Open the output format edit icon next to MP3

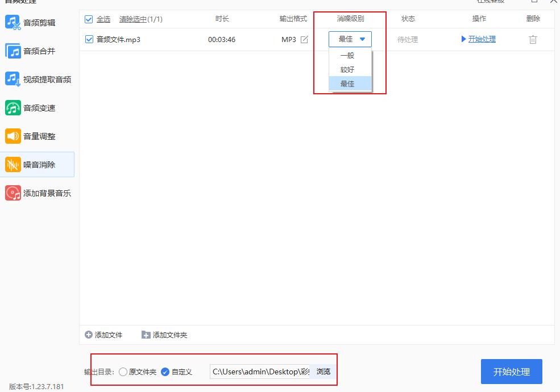(305, 39)
